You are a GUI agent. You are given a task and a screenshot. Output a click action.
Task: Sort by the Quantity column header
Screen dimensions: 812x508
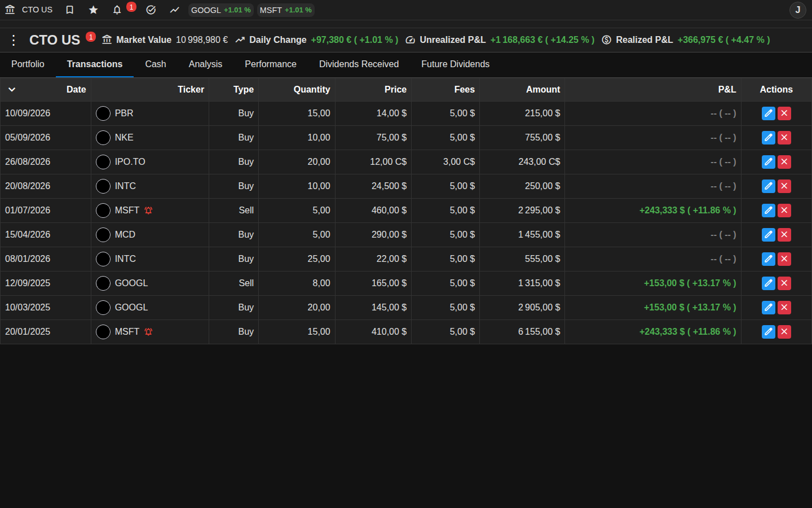point(312,89)
